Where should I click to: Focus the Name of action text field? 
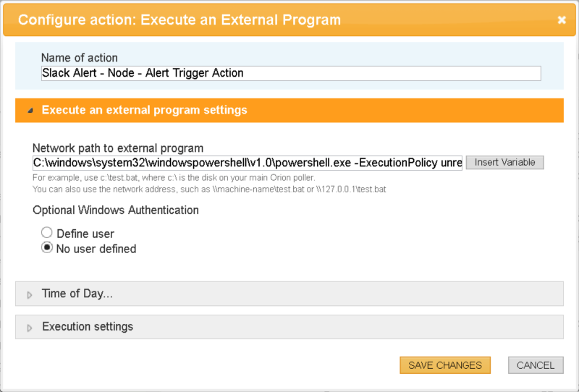(x=291, y=73)
